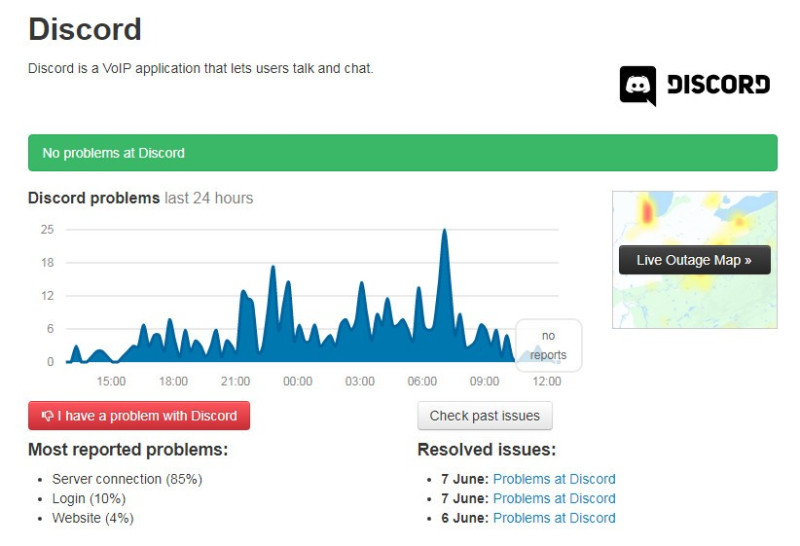Click the tallest peak on the chart
The image size is (800, 546).
[x=444, y=231]
